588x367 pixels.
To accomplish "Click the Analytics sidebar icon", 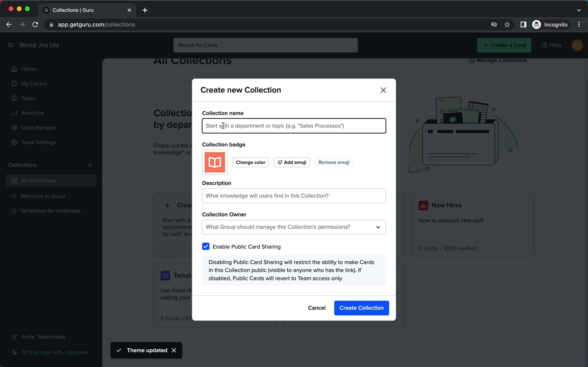I will 14,113.
